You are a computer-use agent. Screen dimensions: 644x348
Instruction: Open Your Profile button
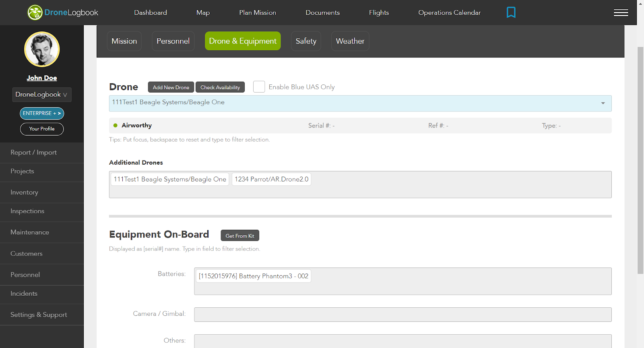click(x=42, y=129)
